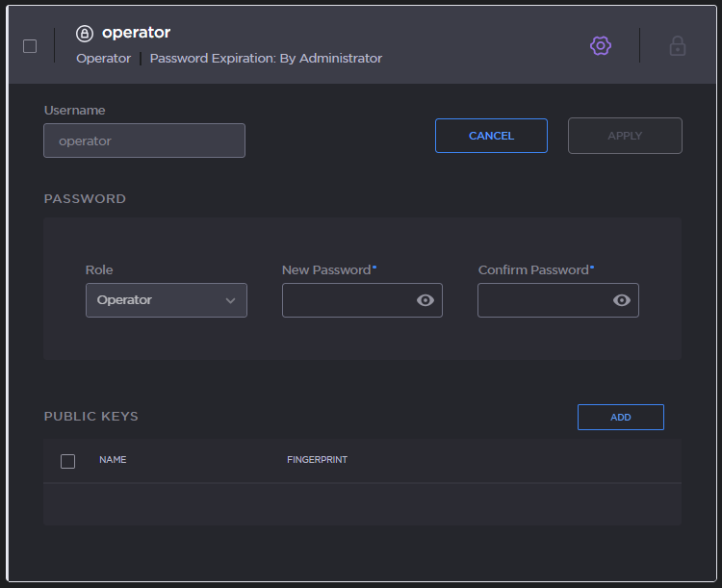The height and width of the screenshot is (588, 722).
Task: Click into the Username field
Action: [x=144, y=141]
